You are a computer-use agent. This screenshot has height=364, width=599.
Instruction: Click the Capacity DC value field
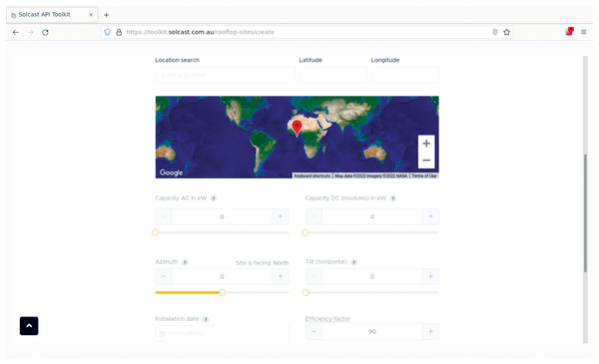[372, 216]
